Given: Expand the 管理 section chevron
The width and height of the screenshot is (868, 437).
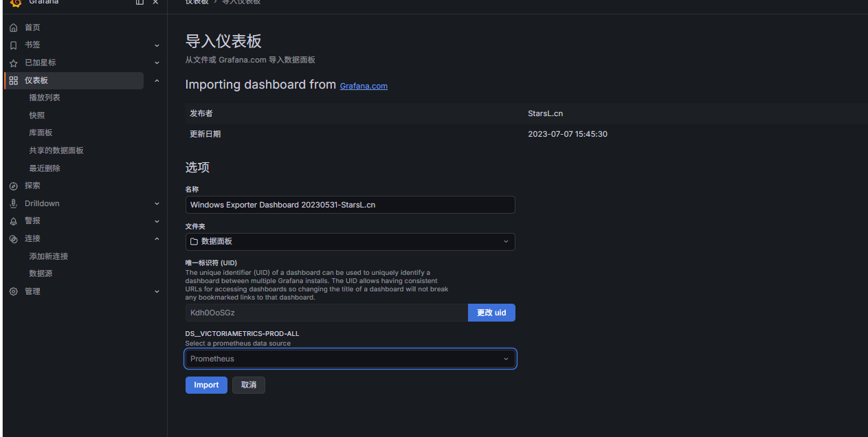Looking at the screenshot, I should pyautogui.click(x=157, y=291).
